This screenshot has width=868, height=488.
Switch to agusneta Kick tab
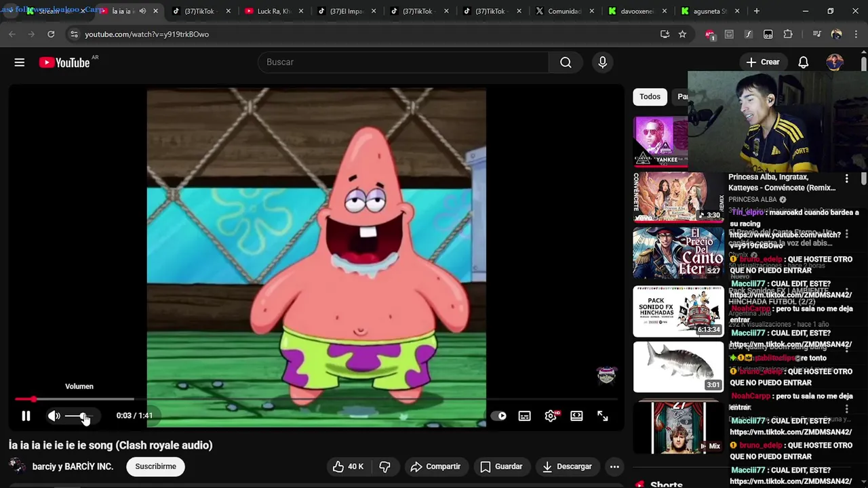click(x=710, y=11)
